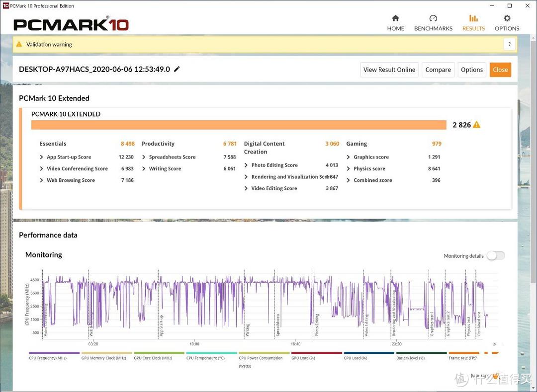Select Frame rate (FPS) legend swatch
537x392 pixels.
[x=464, y=353]
